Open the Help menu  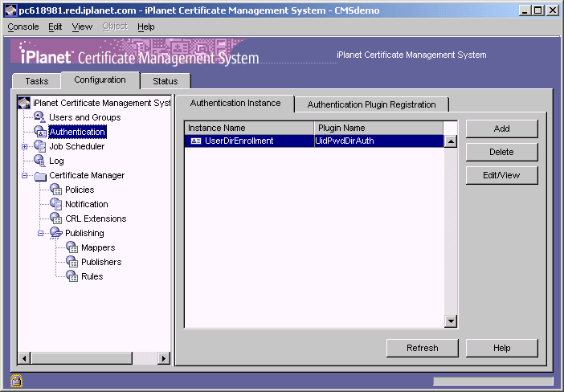(145, 27)
